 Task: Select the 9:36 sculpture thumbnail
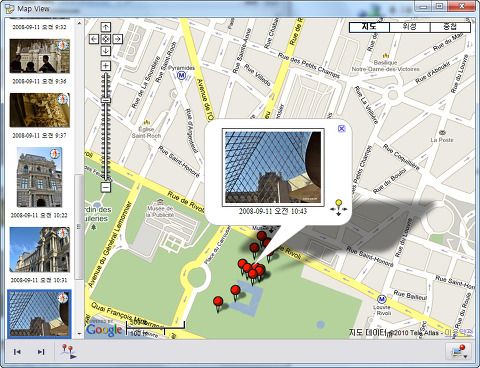pos(40,56)
